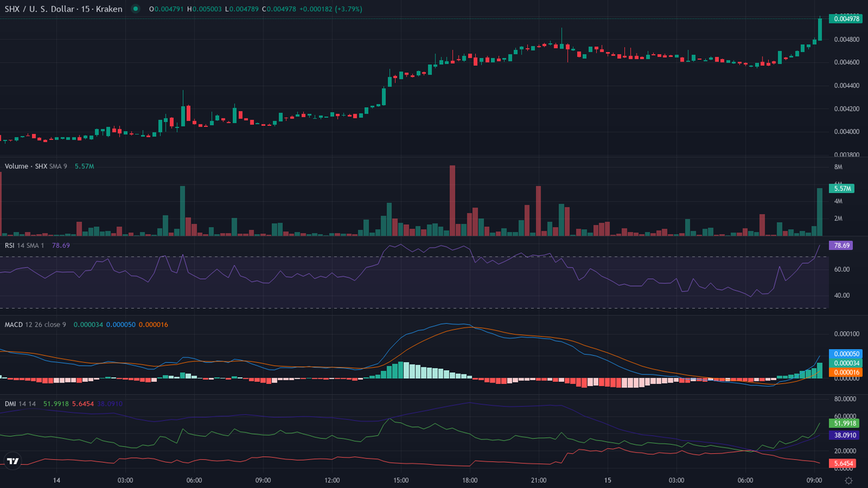
Task: Click the DMI 14 14 indicator legend
Action: [x=22, y=404]
